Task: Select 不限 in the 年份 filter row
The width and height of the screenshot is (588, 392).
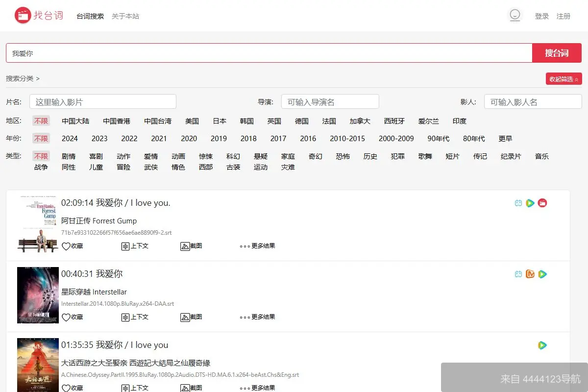Action: click(x=41, y=139)
